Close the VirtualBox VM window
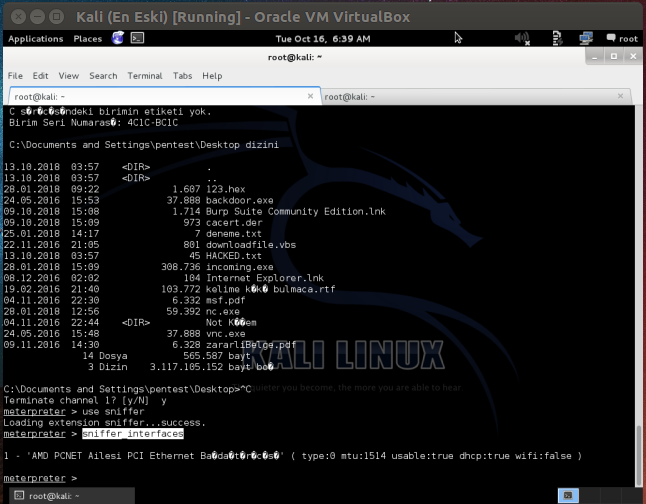 point(18,17)
